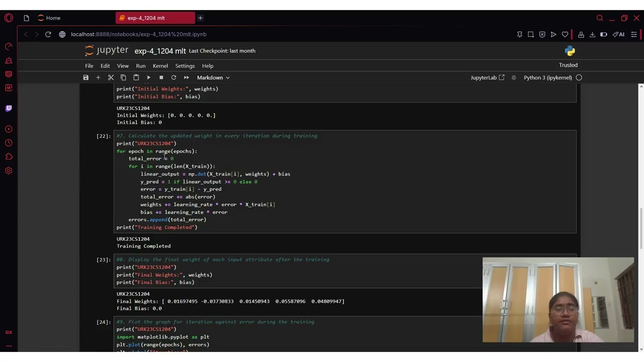Click the Last Checkpoint: last month text
Viewport: 644px width, 362px height.
222,51
